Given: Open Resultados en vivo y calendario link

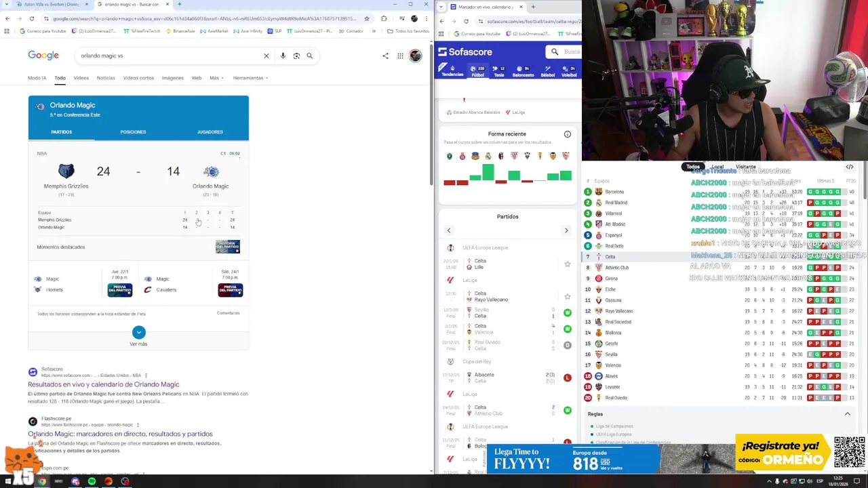Looking at the screenshot, I should [x=104, y=384].
